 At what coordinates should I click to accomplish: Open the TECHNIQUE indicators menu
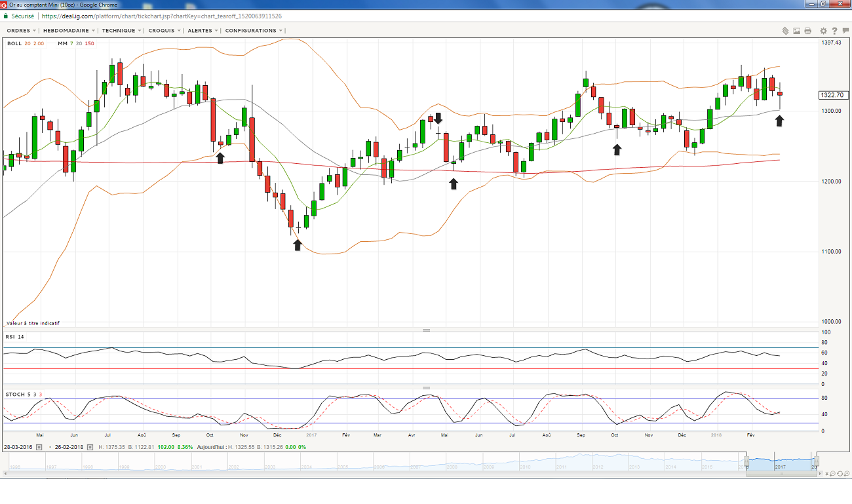coord(121,31)
